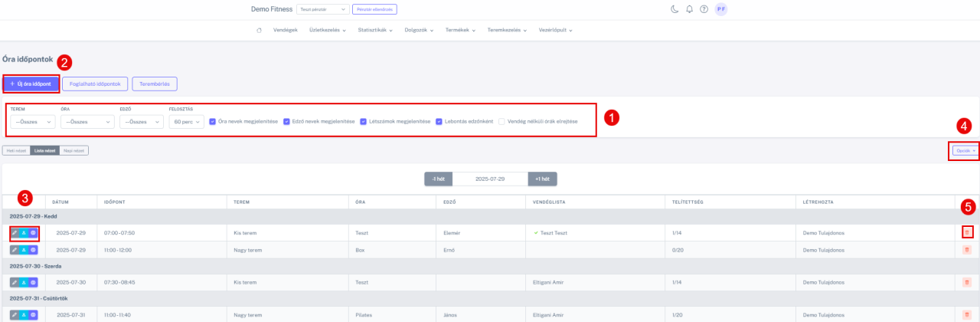This screenshot has width=980, height=322.
Task: Open the Óra filter dropdown
Action: pos(87,122)
